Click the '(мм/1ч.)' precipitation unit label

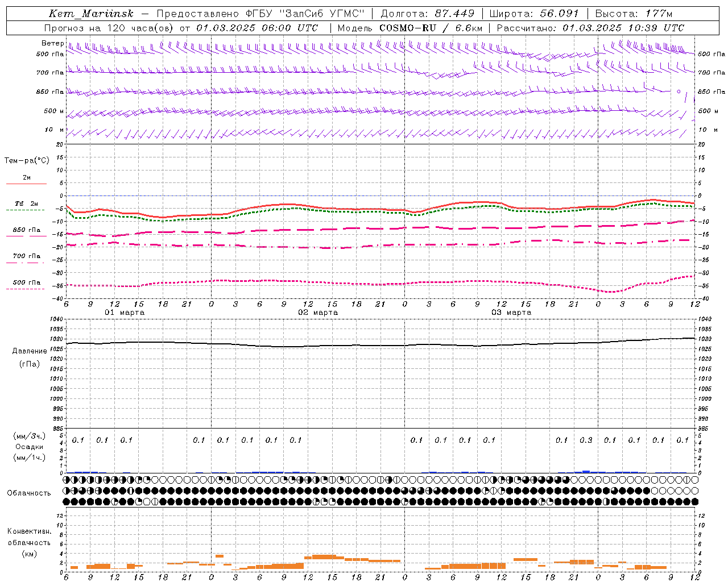point(29,458)
